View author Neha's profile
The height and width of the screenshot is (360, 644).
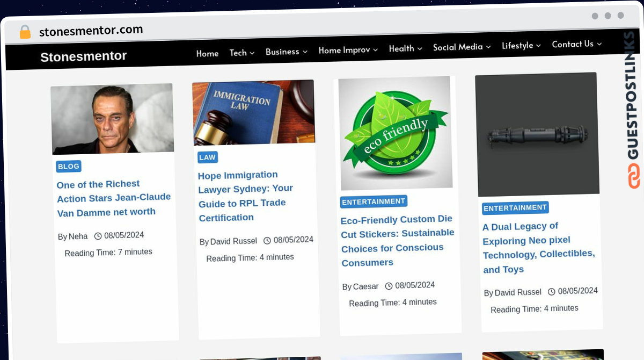click(78, 236)
